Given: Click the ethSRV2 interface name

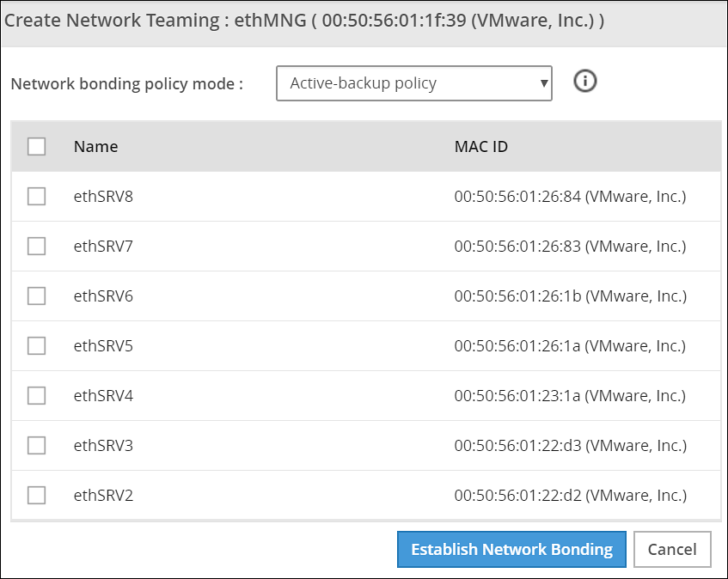Looking at the screenshot, I should [x=103, y=496].
